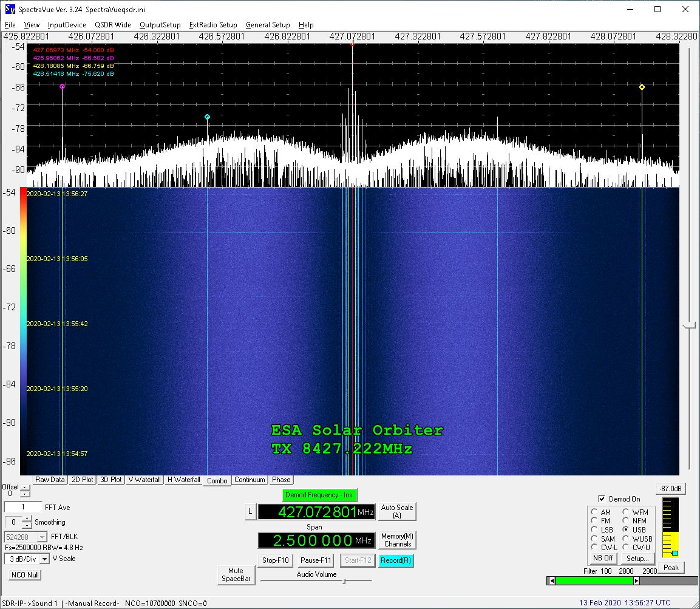Click the magenta peak marker diamond

pos(62,87)
